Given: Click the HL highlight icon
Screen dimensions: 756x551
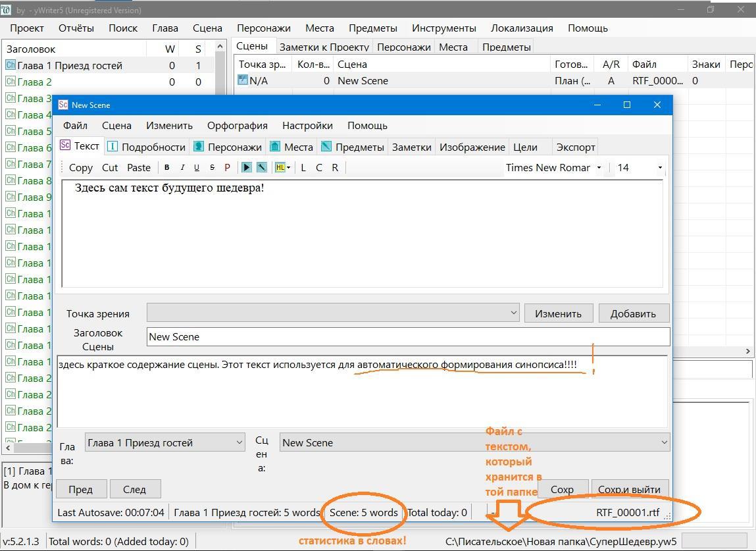Looking at the screenshot, I should (281, 167).
